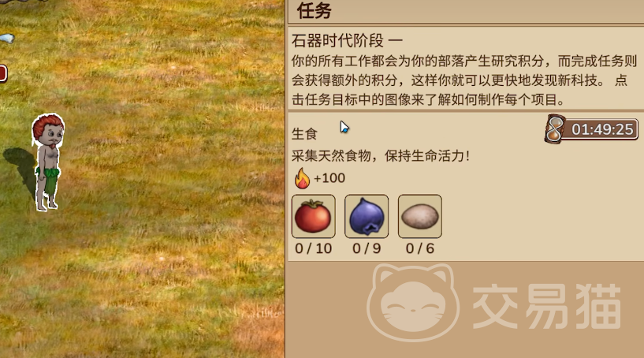Click the partial red button on left edge

tap(3, 73)
